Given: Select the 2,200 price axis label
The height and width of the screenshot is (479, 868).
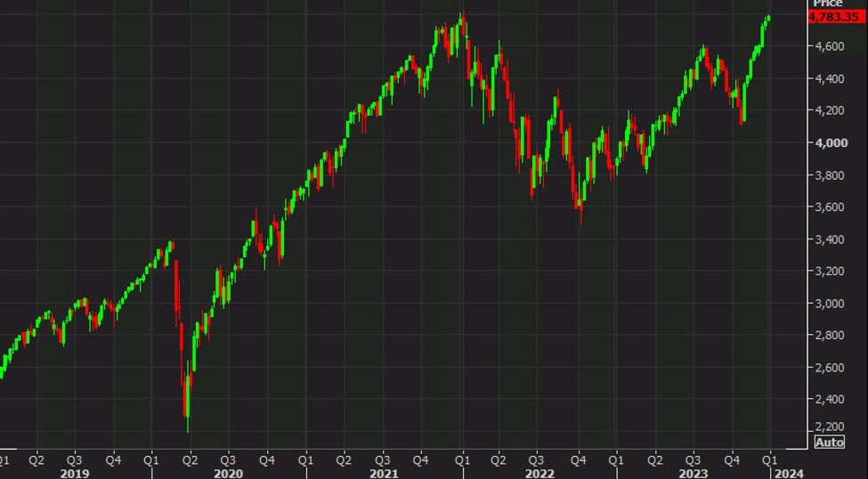Looking at the screenshot, I should pos(829,427).
